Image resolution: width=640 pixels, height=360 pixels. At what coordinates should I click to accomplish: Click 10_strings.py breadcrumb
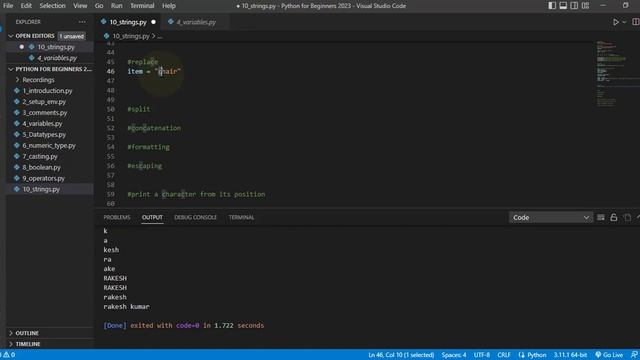pos(131,36)
